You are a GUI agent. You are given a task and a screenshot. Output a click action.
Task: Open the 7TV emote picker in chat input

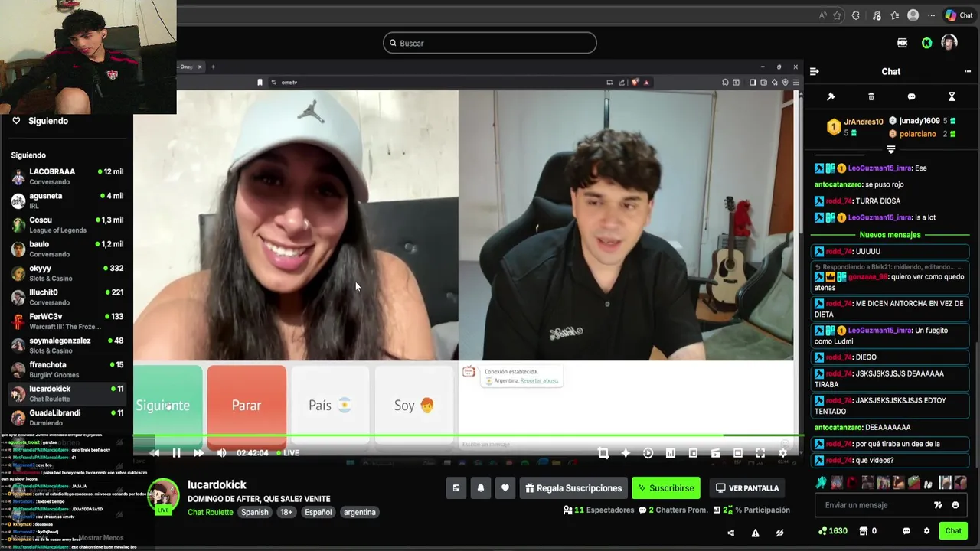coord(938,505)
